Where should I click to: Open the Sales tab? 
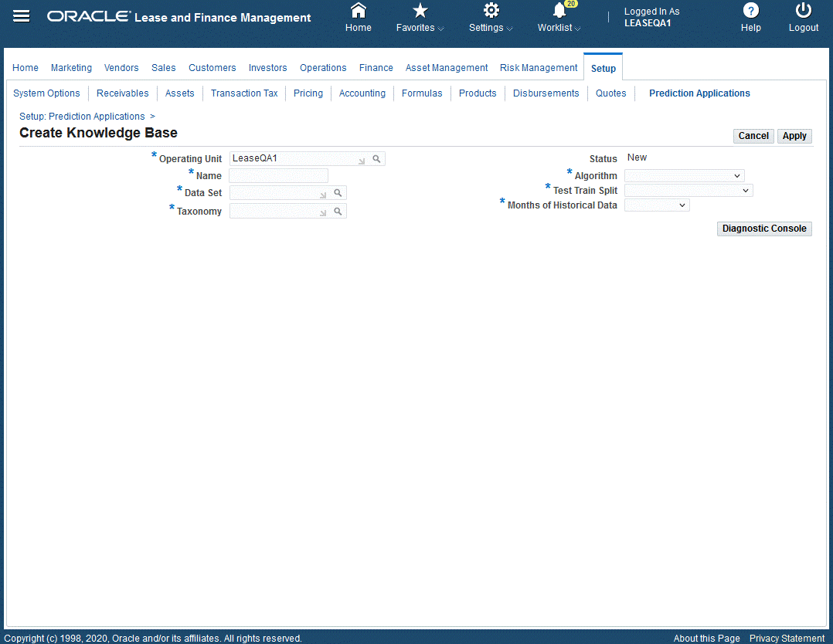[x=163, y=68]
